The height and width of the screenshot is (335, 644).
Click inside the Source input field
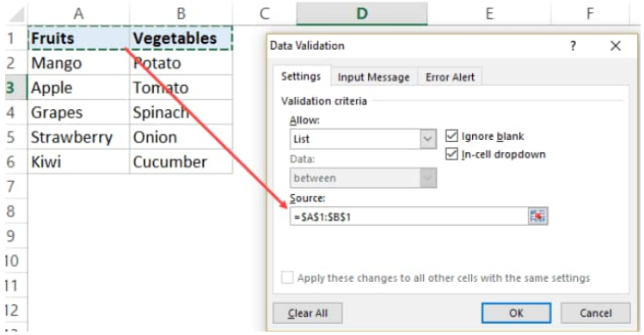[408, 216]
